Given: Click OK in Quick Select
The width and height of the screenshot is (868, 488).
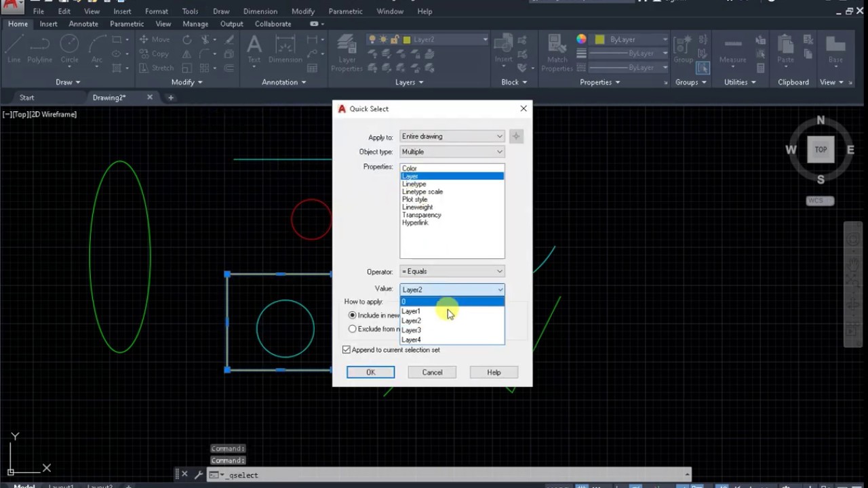Looking at the screenshot, I should [x=370, y=372].
